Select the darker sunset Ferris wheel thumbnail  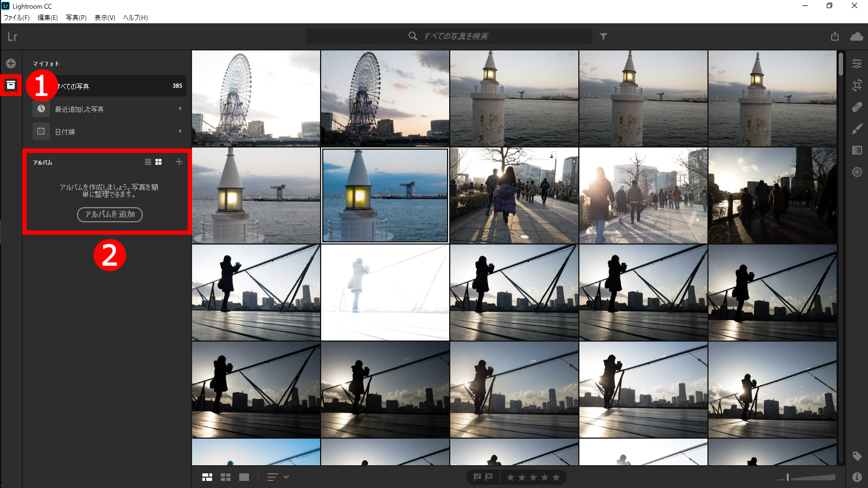click(385, 98)
